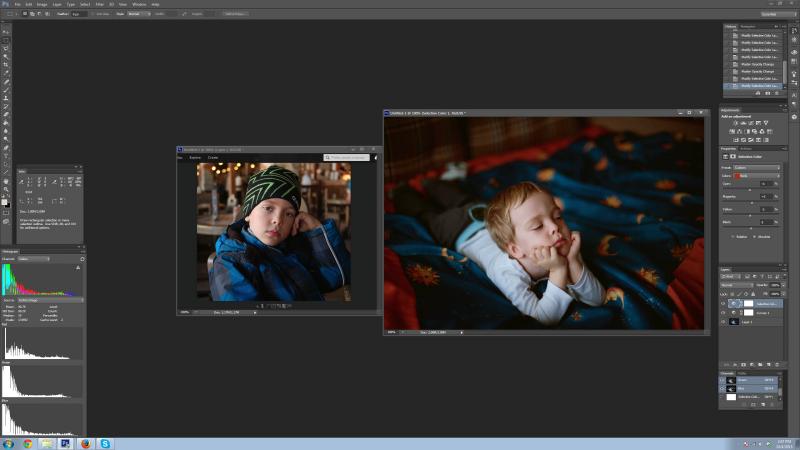The image size is (800, 450).
Task: Select the Crop tool
Action: point(6,65)
